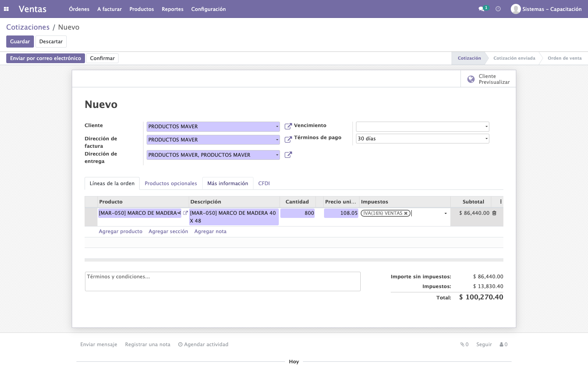Expand the Dirección de entrega dropdown
The height and width of the screenshot is (368, 588).
(277, 155)
